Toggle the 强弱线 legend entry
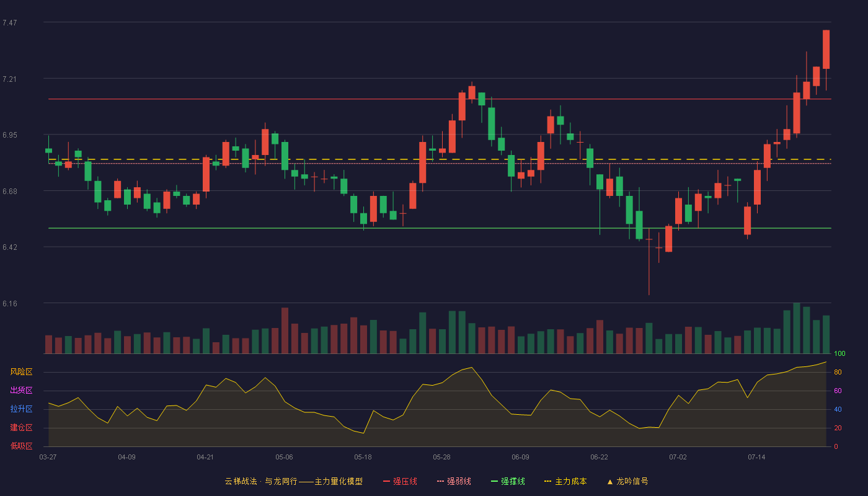868x496 pixels. tap(454, 481)
